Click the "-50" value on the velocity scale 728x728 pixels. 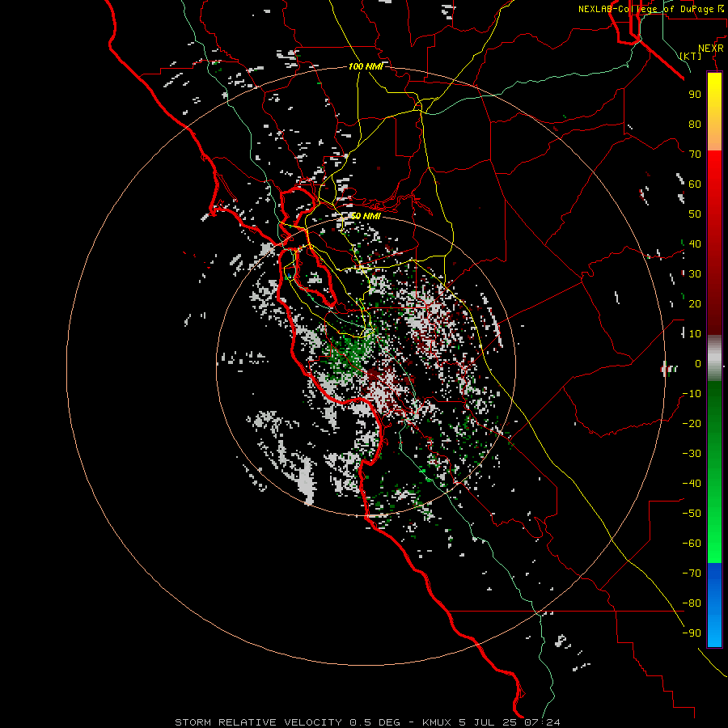(x=692, y=514)
